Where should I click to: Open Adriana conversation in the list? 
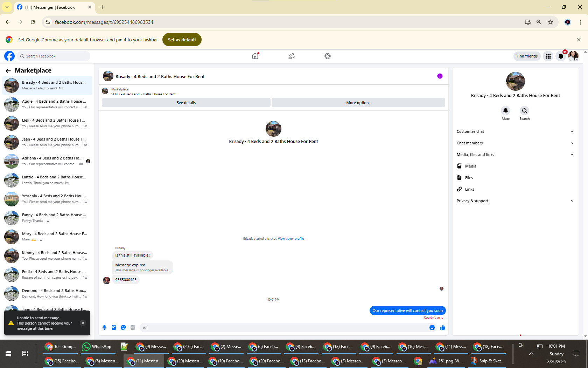pos(47,161)
